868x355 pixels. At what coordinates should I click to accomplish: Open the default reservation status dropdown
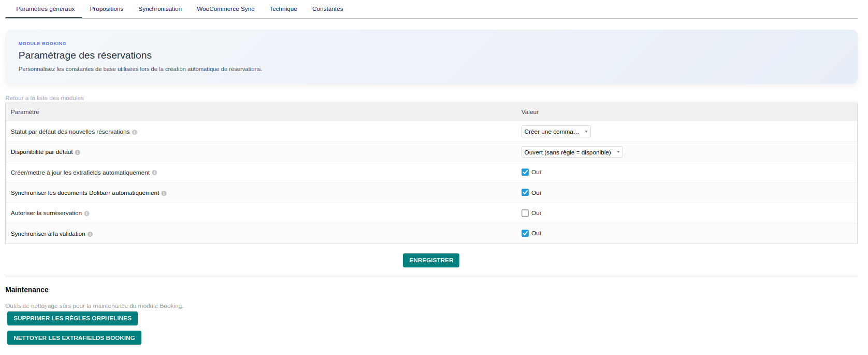(556, 132)
